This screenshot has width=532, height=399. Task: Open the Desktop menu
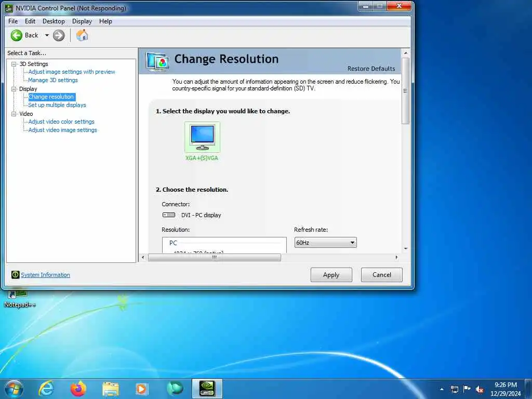pos(54,21)
